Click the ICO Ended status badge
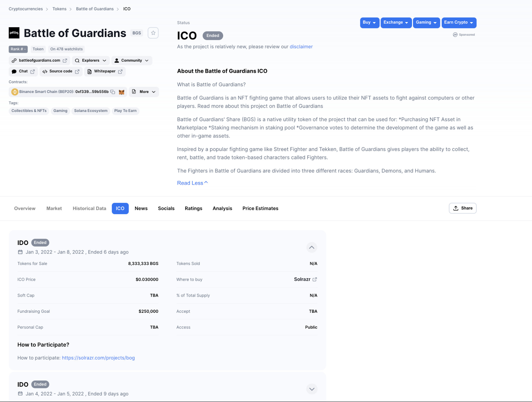The height and width of the screenshot is (402, 532). [x=213, y=36]
